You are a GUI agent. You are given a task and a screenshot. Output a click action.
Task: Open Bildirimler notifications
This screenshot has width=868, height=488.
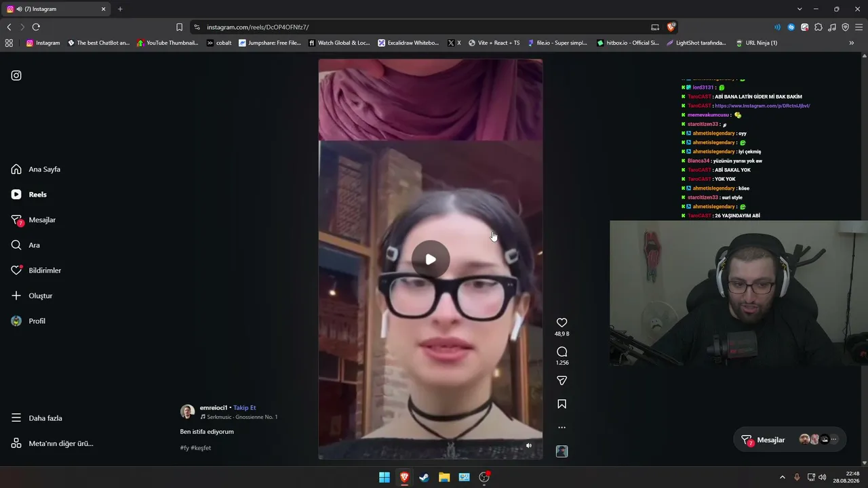pyautogui.click(x=36, y=270)
